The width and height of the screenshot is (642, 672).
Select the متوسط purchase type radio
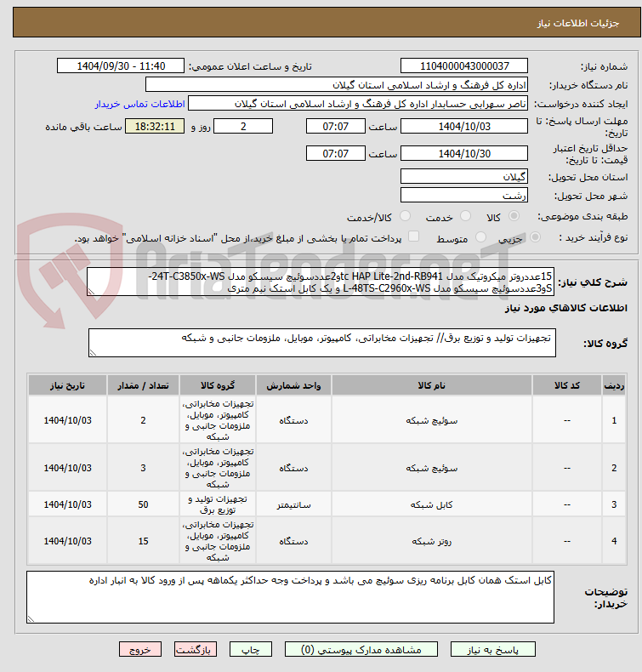tap(481, 237)
